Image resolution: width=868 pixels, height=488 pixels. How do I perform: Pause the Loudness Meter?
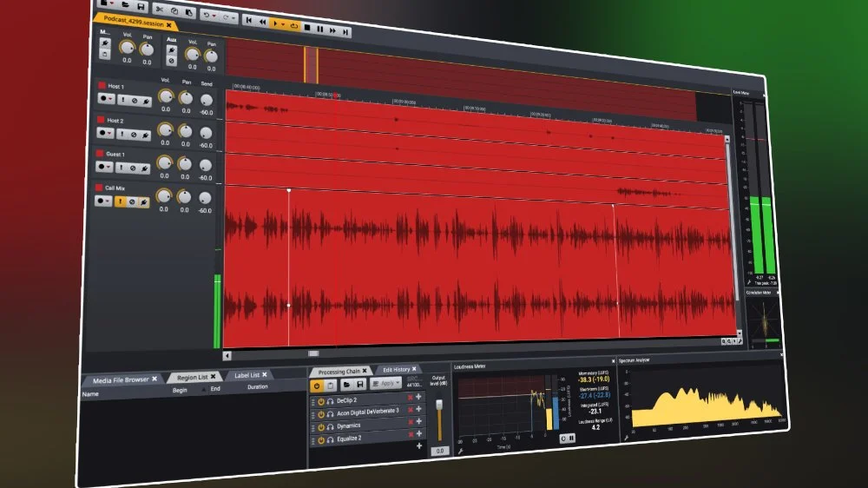[x=572, y=438]
